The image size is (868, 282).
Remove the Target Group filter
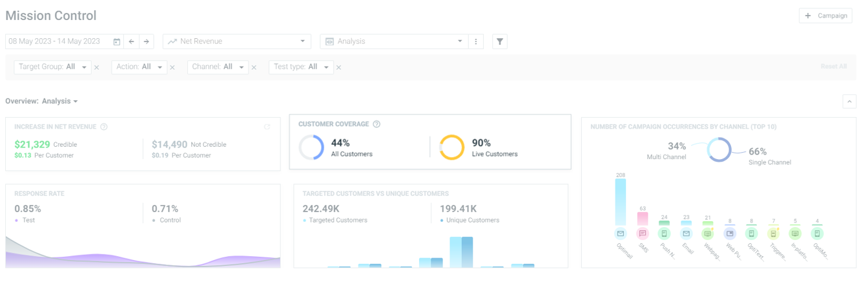coord(97,67)
